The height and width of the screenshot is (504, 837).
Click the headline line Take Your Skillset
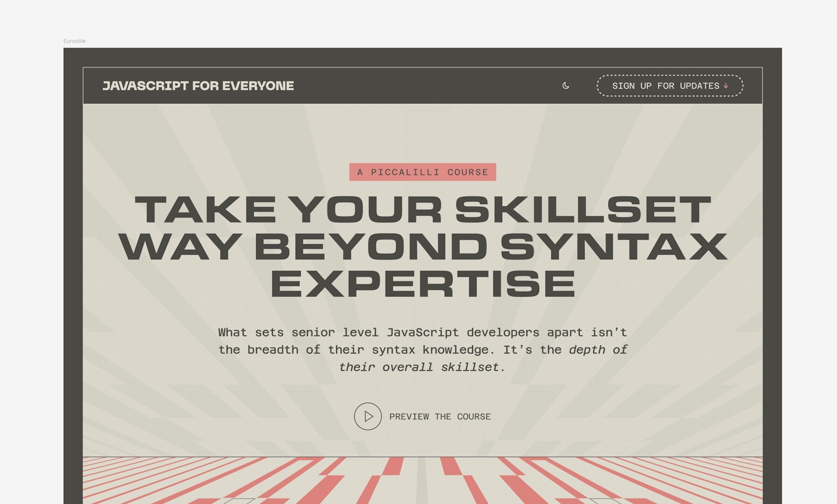pyautogui.click(x=422, y=210)
